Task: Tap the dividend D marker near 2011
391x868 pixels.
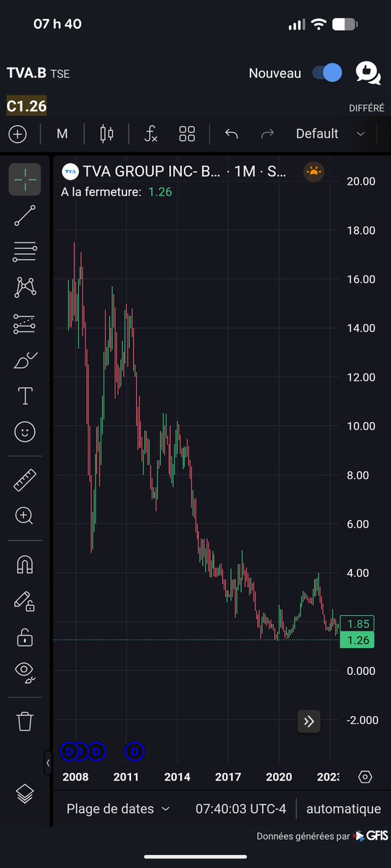Action: click(x=135, y=751)
